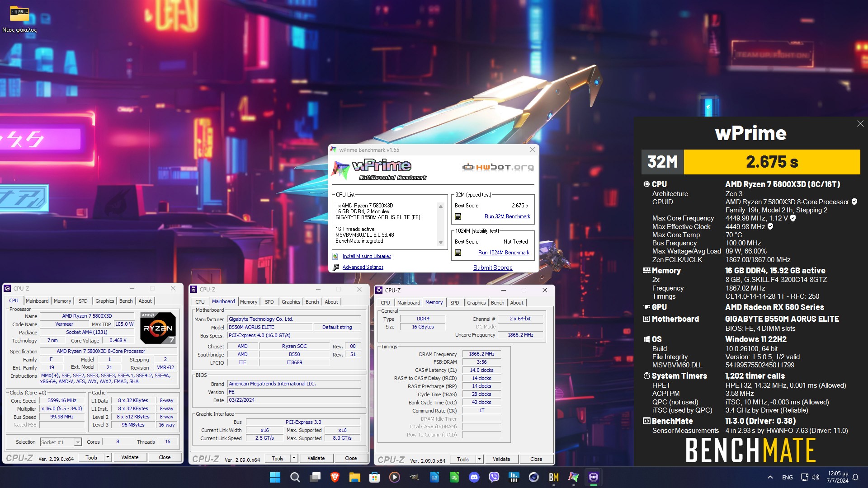Click the HWBOT.org logo in wPrime
Image resolution: width=868 pixels, height=488 pixels.
pos(498,167)
